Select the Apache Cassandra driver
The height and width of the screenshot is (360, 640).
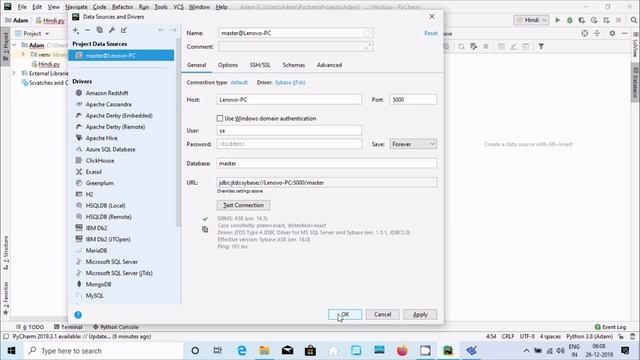coord(109,104)
